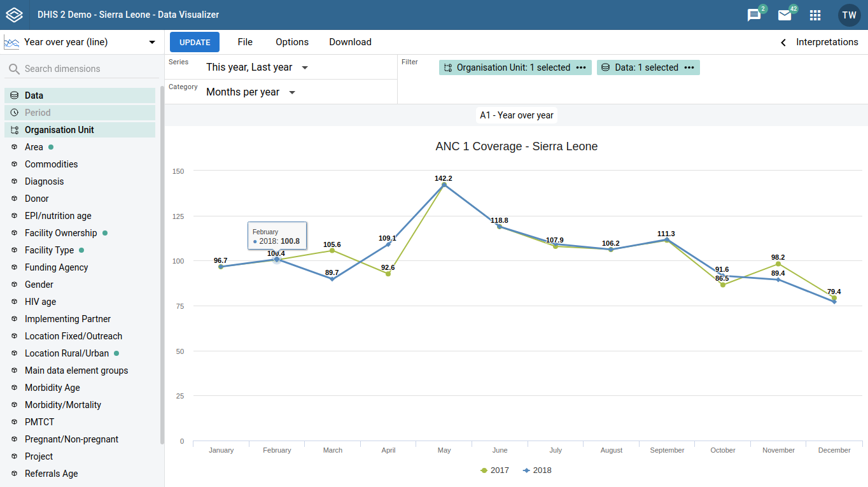Toggle the 2017 series in the legend

(x=494, y=470)
